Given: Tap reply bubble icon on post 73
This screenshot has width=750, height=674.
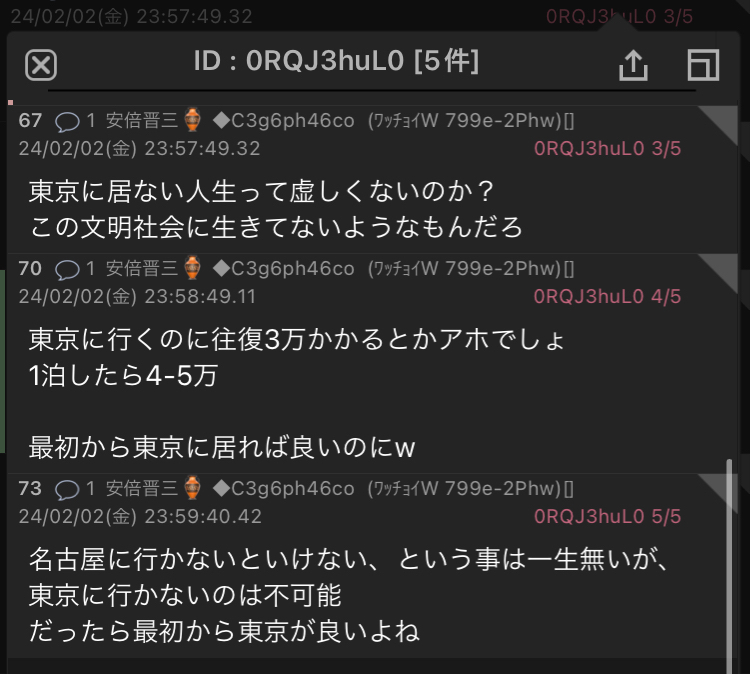Looking at the screenshot, I should click(x=67, y=490).
